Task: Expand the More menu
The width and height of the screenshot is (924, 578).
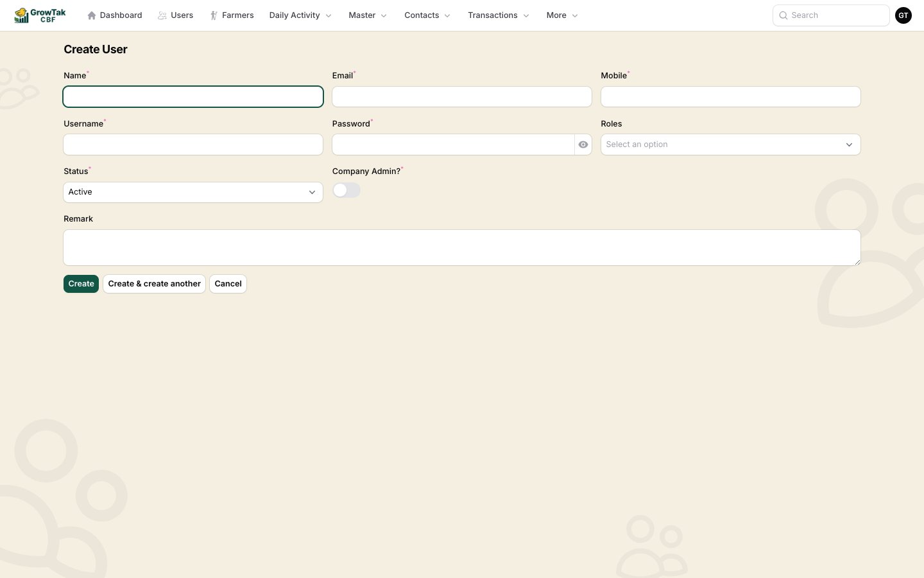Action: tap(562, 15)
